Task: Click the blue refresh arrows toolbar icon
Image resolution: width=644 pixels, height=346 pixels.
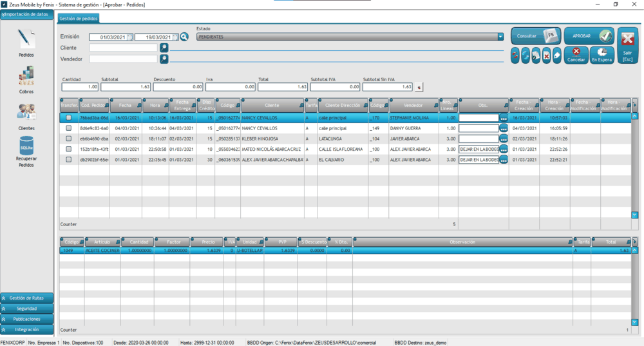Action: click(x=526, y=55)
